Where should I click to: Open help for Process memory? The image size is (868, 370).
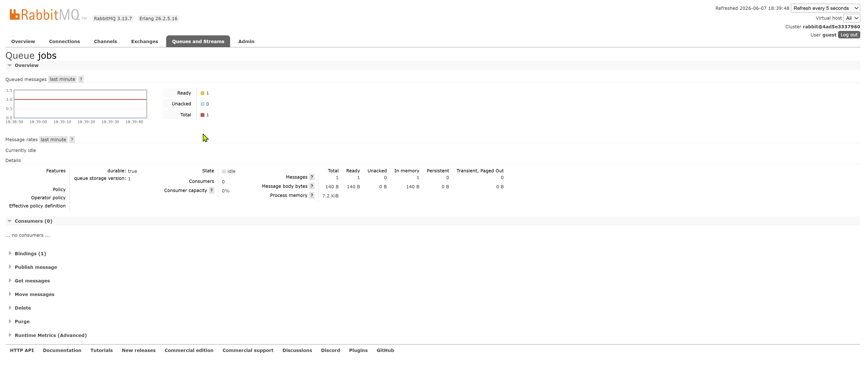coord(312,195)
